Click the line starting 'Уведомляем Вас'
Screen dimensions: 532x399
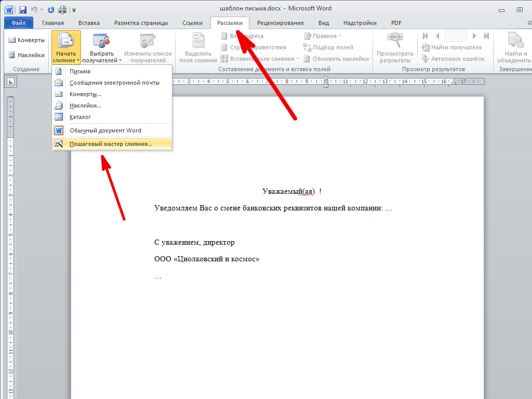click(273, 208)
